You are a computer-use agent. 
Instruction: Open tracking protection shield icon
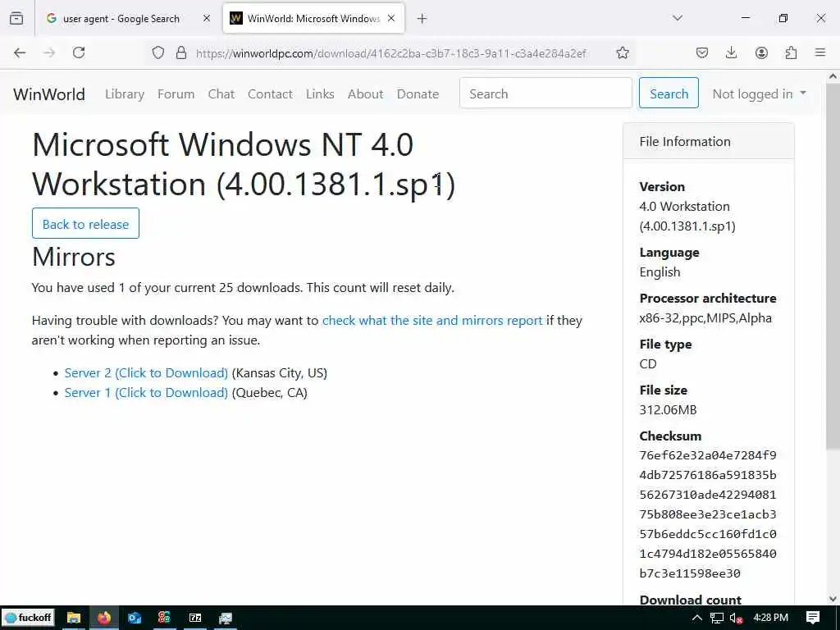click(x=158, y=52)
